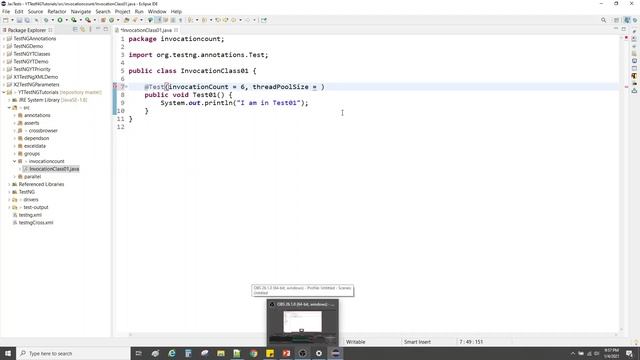Select Referenced Libraries node
640x360 pixels.
click(41, 184)
